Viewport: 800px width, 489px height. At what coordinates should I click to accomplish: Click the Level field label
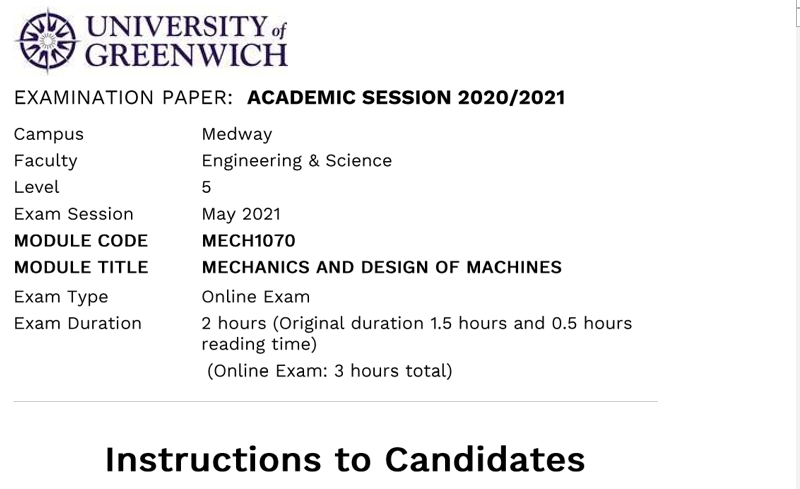(37, 187)
